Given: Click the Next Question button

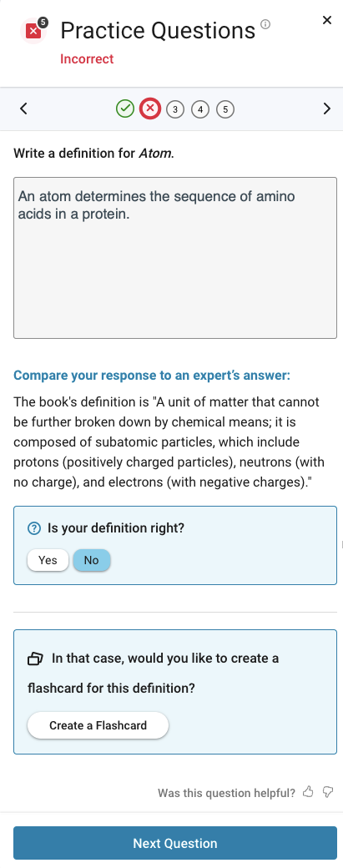Looking at the screenshot, I should [175, 843].
